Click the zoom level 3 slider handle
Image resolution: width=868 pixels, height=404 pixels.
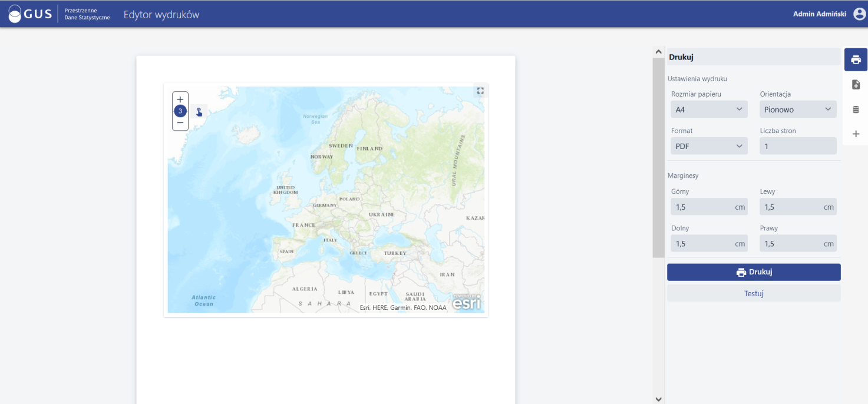coord(180,111)
